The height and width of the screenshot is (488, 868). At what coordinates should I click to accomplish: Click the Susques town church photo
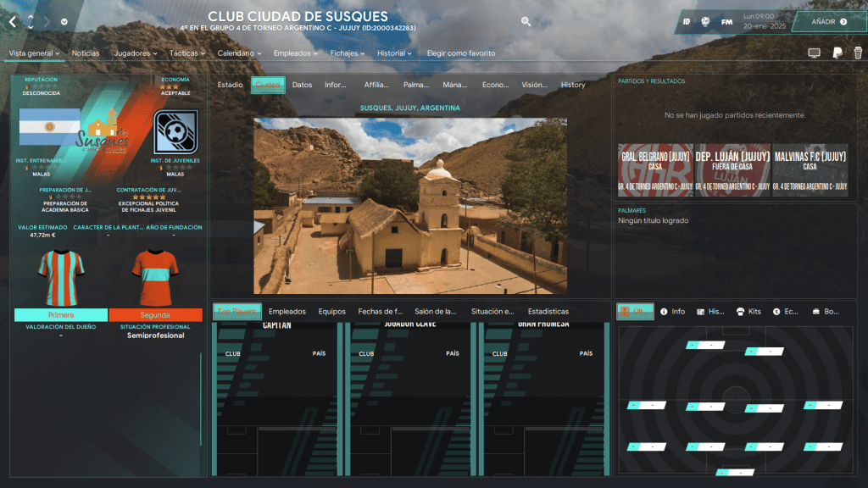click(410, 205)
